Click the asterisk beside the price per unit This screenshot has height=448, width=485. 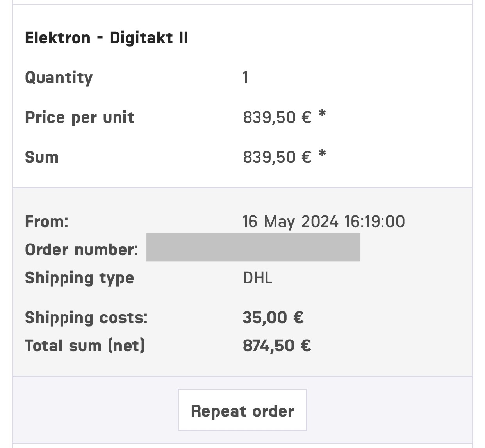tap(322, 115)
